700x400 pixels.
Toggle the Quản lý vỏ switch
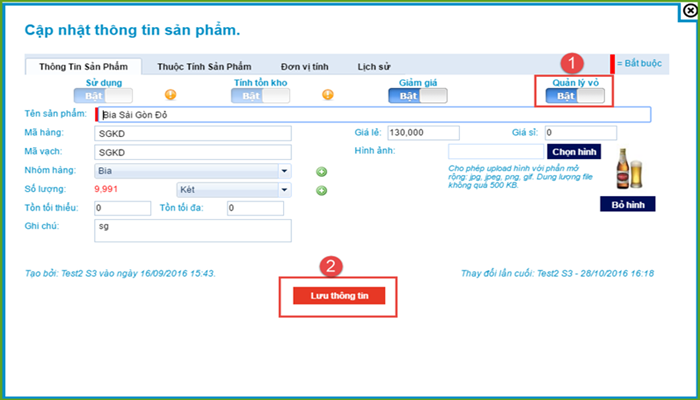point(575,96)
